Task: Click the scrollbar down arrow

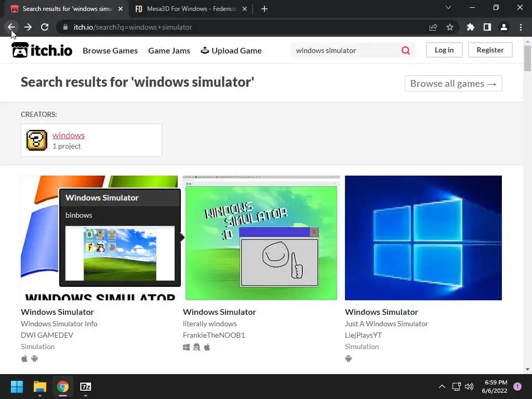Action: point(527,369)
